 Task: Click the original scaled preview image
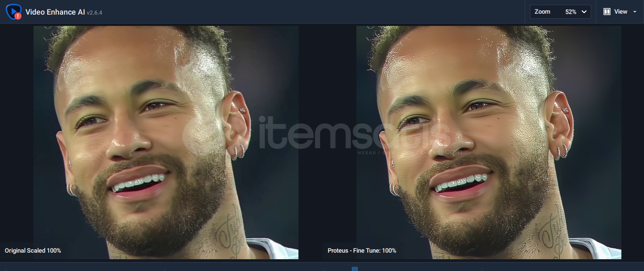(166, 142)
